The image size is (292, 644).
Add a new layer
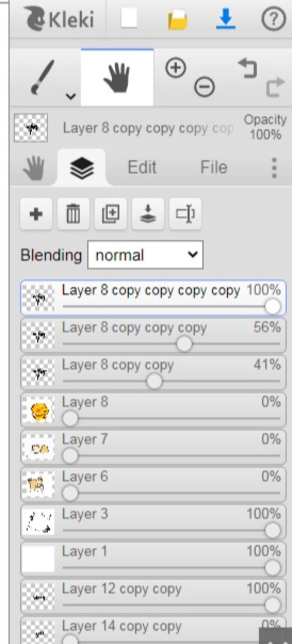point(36,214)
